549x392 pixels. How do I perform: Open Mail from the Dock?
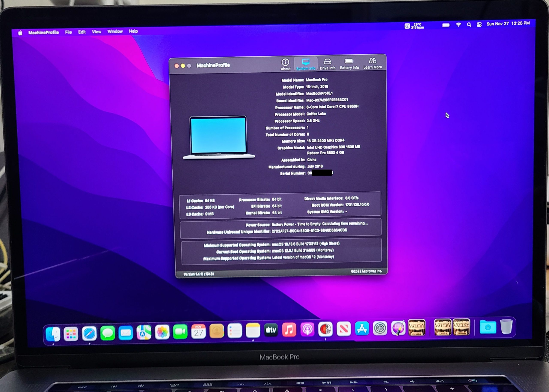pos(126,333)
